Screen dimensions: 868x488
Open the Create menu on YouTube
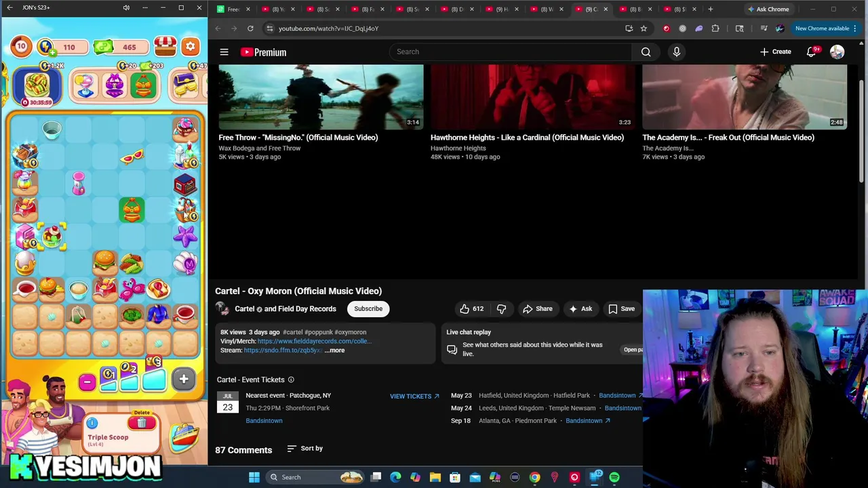coord(775,52)
